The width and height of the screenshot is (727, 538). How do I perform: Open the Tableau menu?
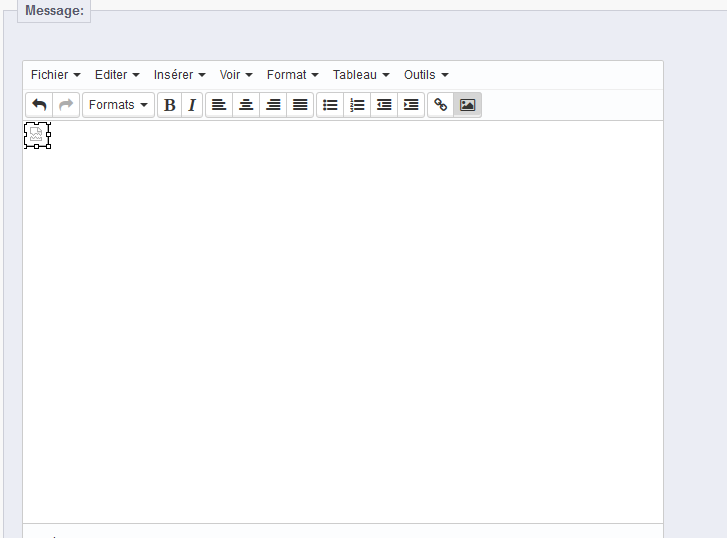coord(361,75)
